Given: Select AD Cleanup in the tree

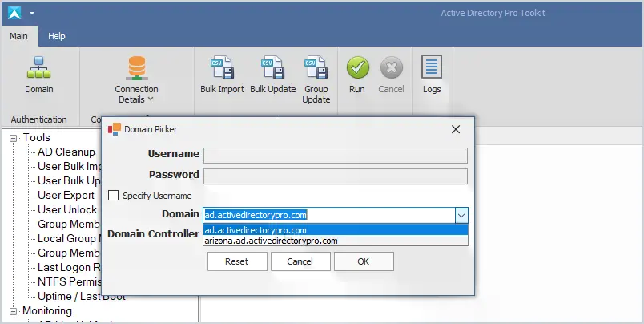Looking at the screenshot, I should (x=66, y=152).
